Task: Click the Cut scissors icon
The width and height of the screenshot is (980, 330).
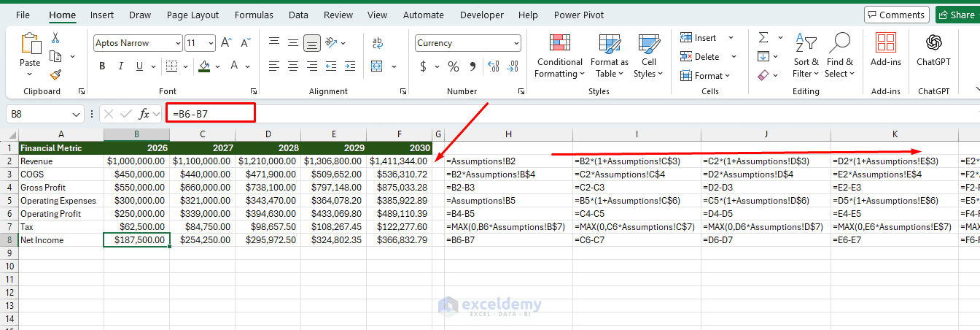Action: (x=55, y=37)
